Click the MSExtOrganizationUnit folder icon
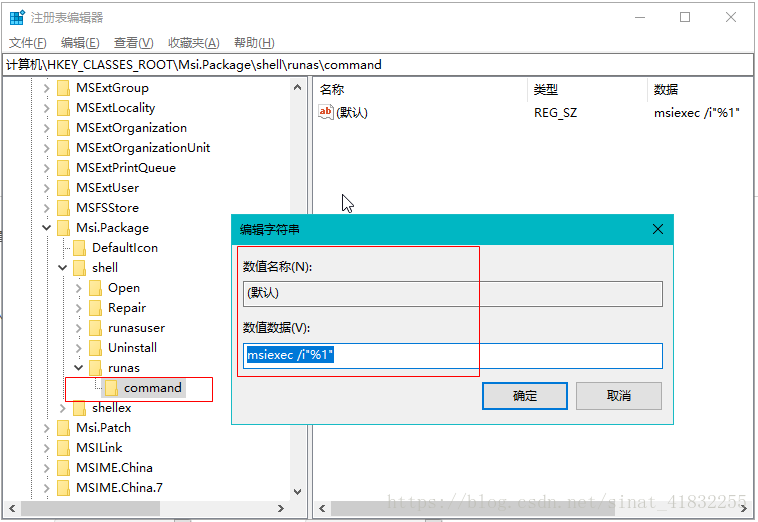Viewport: 758px width, 522px height. tap(63, 148)
